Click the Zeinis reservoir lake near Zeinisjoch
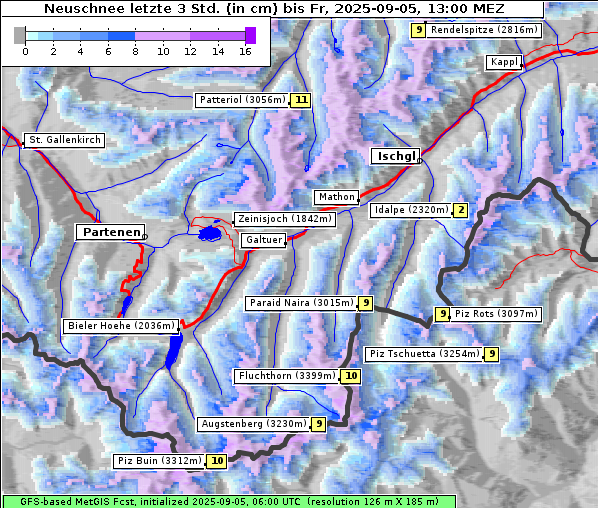 point(210,233)
